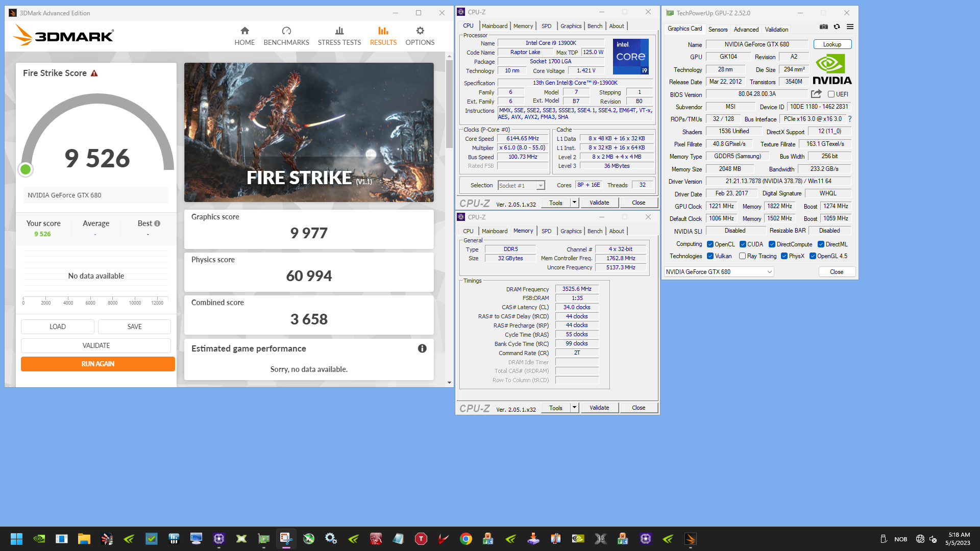Open the gear settings icon on the taskbar
Screen dimensions: 980x551
[331, 539]
